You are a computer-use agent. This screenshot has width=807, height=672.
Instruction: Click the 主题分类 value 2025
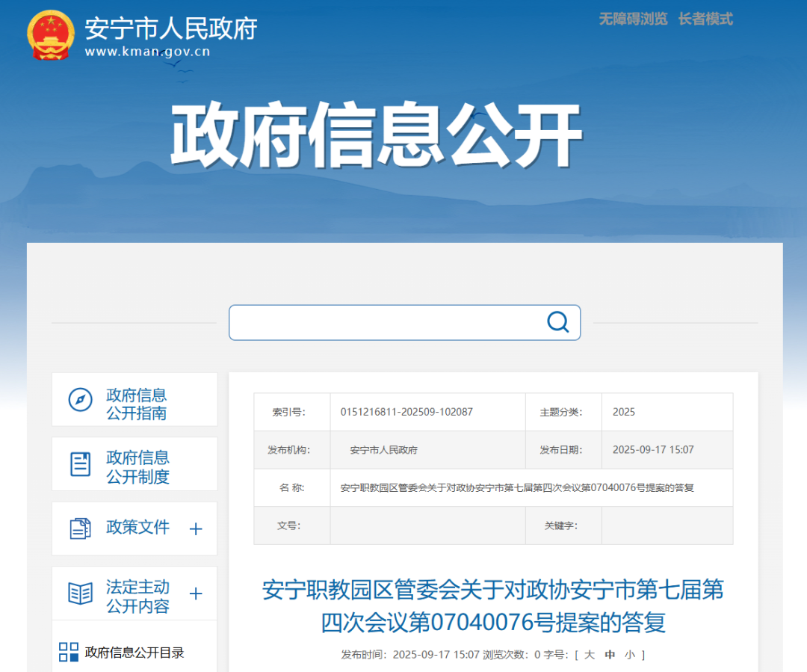click(x=624, y=412)
